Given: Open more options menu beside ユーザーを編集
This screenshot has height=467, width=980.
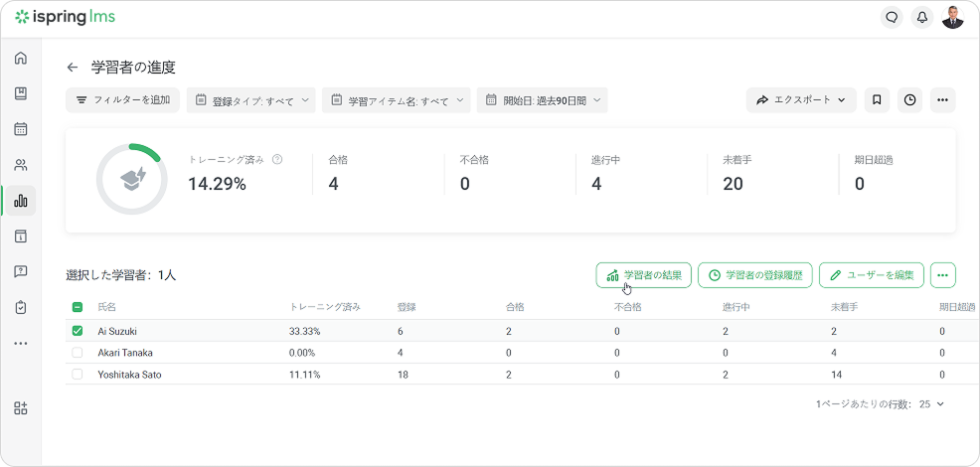Looking at the screenshot, I should pos(943,275).
